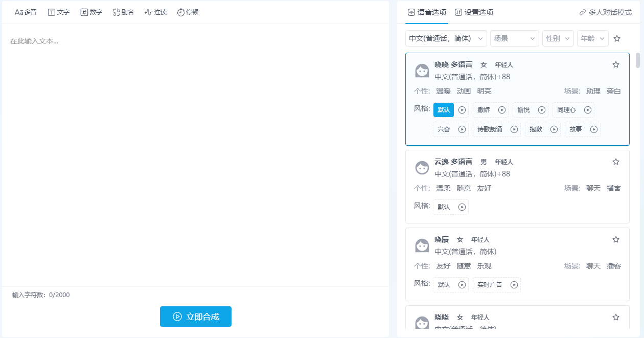Screen dimensions: 644x338
Task: Play preview of the 兴奋 style
Action: tap(462, 129)
